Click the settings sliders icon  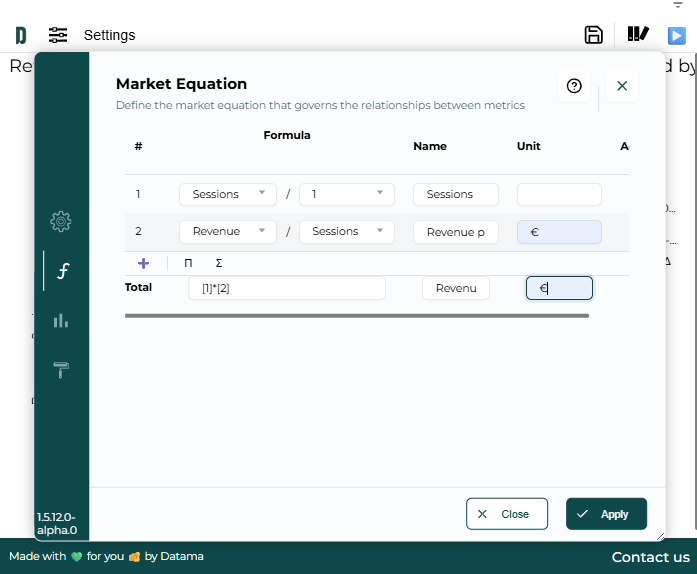tap(59, 35)
